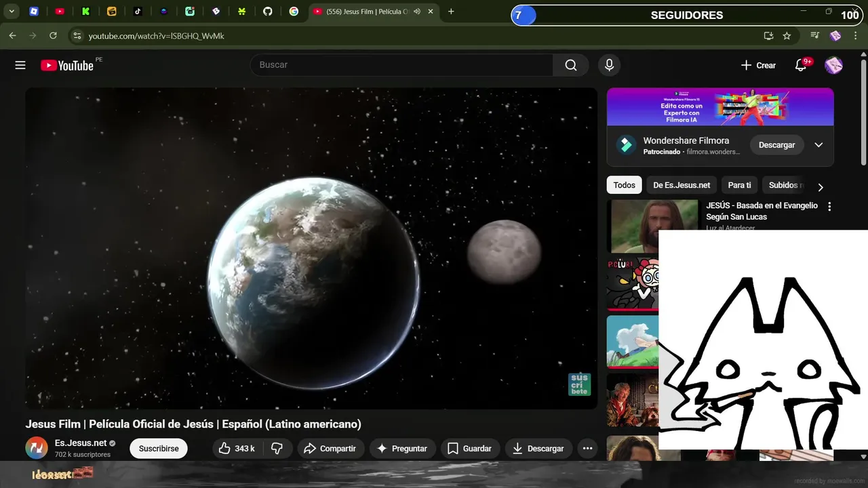The width and height of the screenshot is (868, 488).
Task: Open the JESÚS San Lucas video thumbnail
Action: 654,226
